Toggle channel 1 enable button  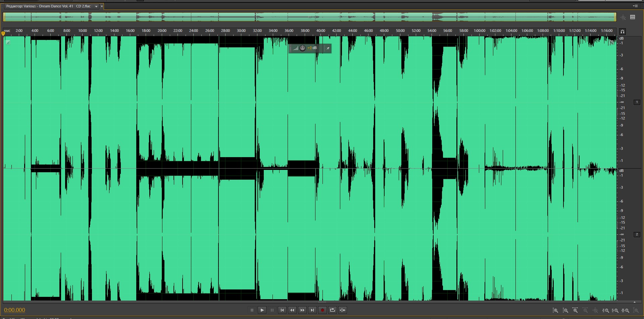click(637, 102)
